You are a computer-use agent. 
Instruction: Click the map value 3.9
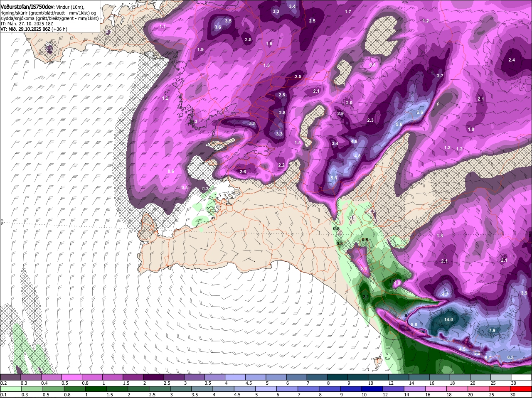point(524,293)
